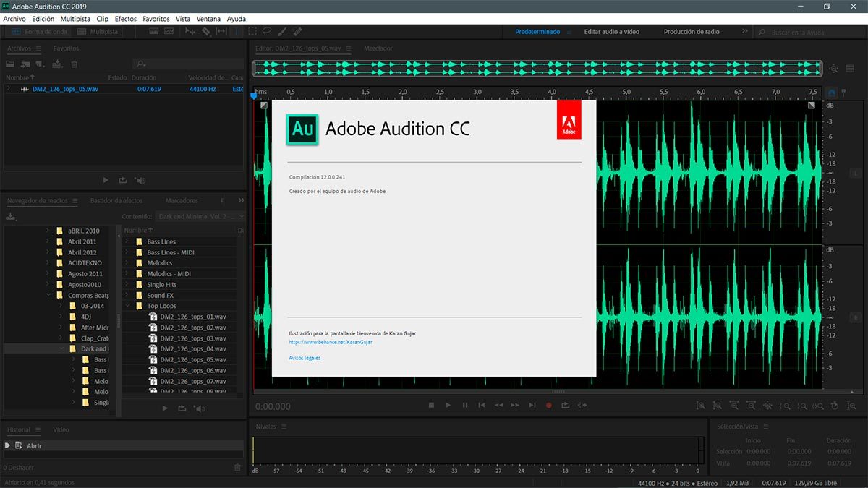Viewport: 868px width, 488px height.
Task: Select Predeterminado workspace
Action: (537, 32)
